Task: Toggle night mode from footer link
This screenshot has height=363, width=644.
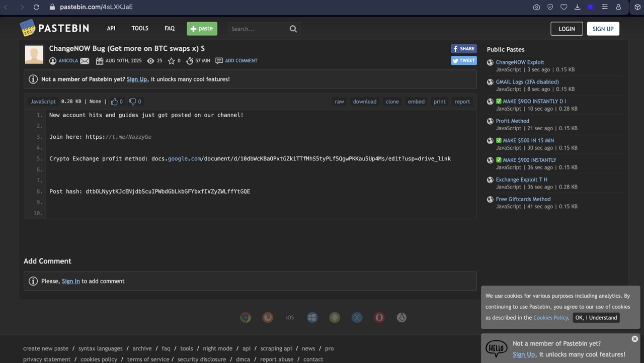Action: pyautogui.click(x=217, y=348)
